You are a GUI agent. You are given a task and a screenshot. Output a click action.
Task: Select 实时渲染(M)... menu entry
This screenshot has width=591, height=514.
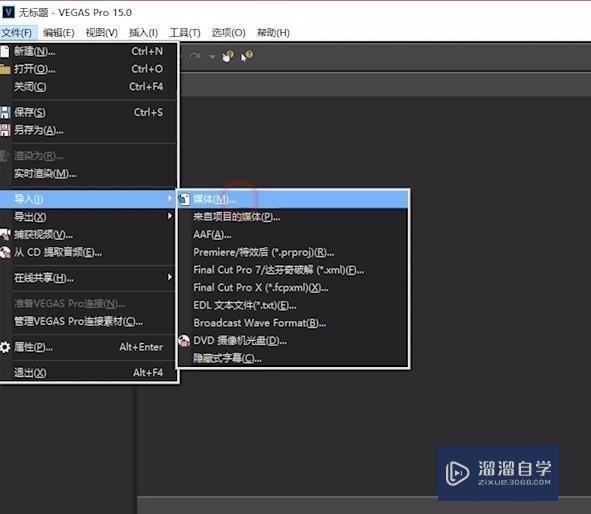pyautogui.click(x=89, y=174)
